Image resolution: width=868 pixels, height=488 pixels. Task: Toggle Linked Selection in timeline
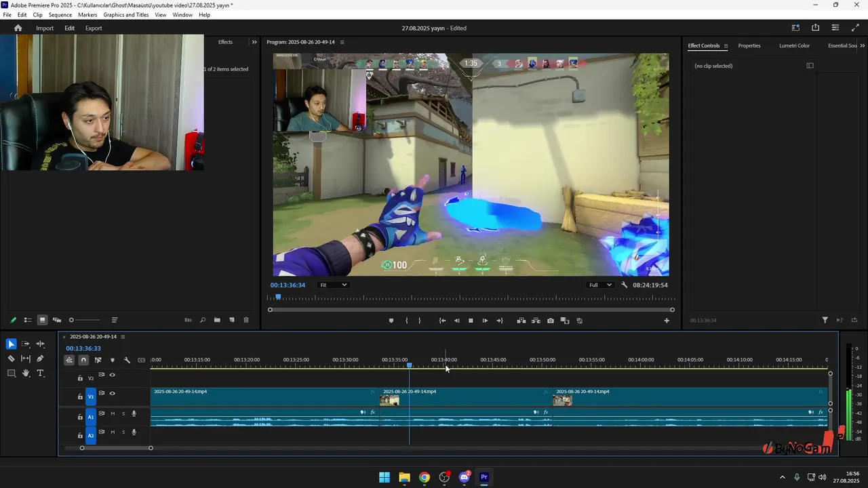click(x=98, y=360)
